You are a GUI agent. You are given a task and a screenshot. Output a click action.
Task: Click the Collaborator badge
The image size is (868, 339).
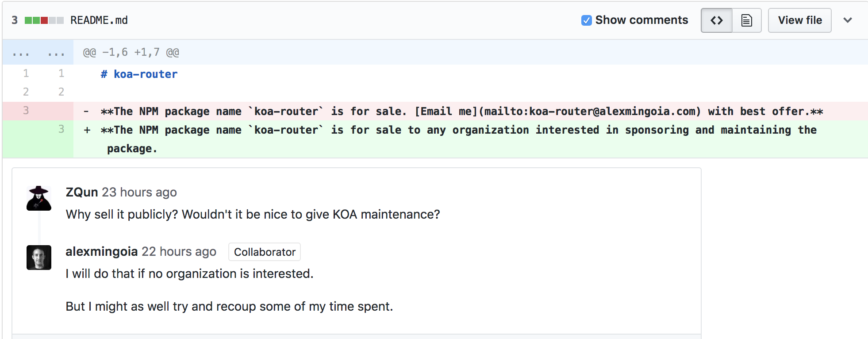(265, 252)
